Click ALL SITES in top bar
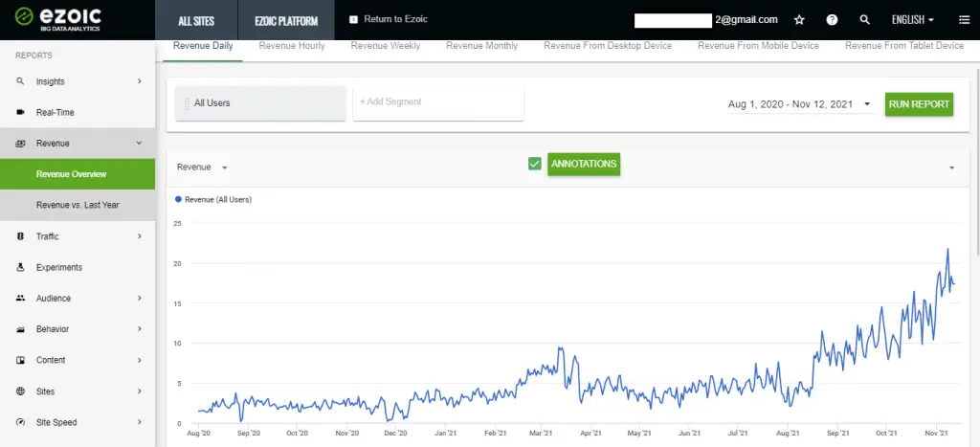The width and height of the screenshot is (980, 447). [x=196, y=20]
